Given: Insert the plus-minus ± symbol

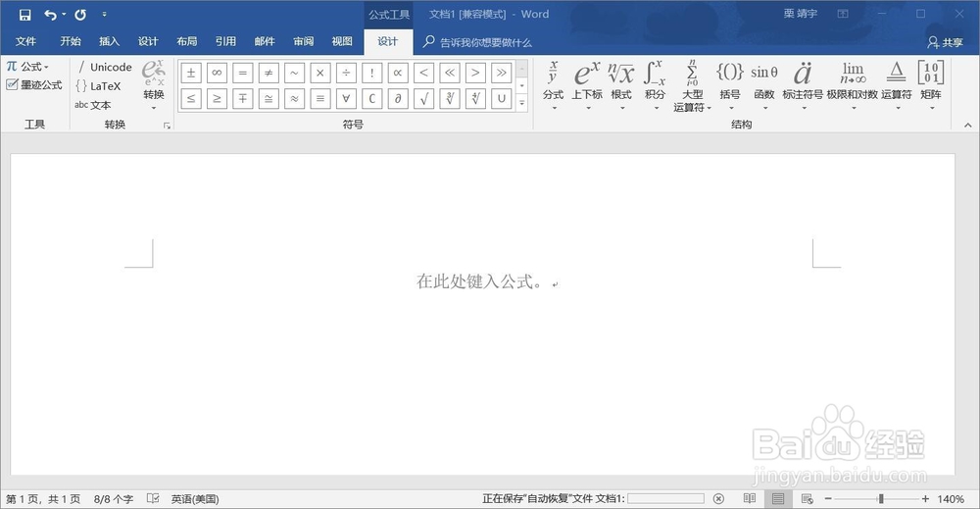Looking at the screenshot, I should tap(191, 74).
